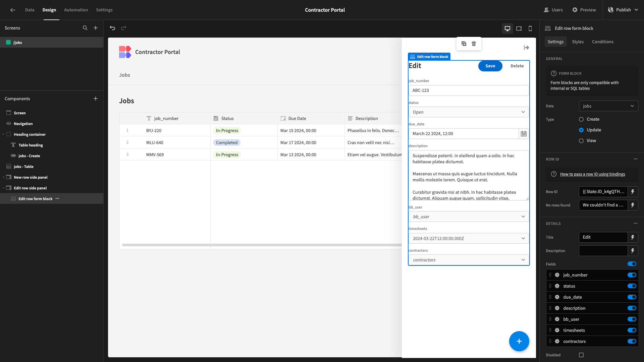Delete the selected component with trash icon
644x362 pixels.
(x=474, y=44)
